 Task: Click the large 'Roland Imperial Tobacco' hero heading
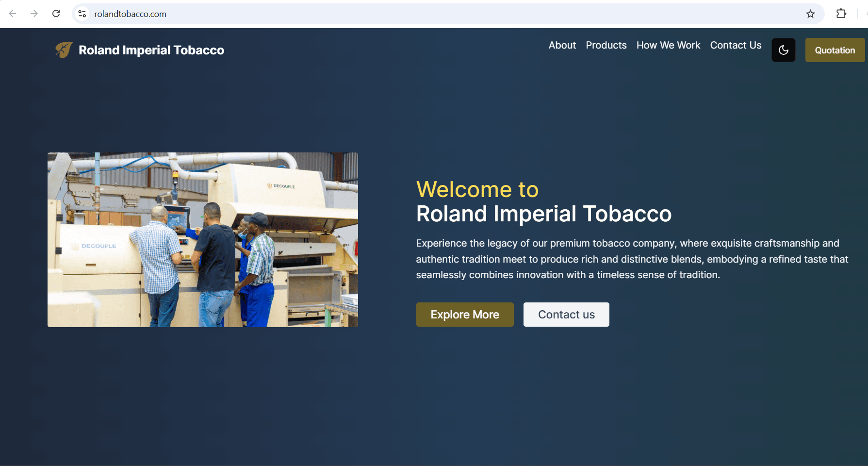(x=544, y=214)
